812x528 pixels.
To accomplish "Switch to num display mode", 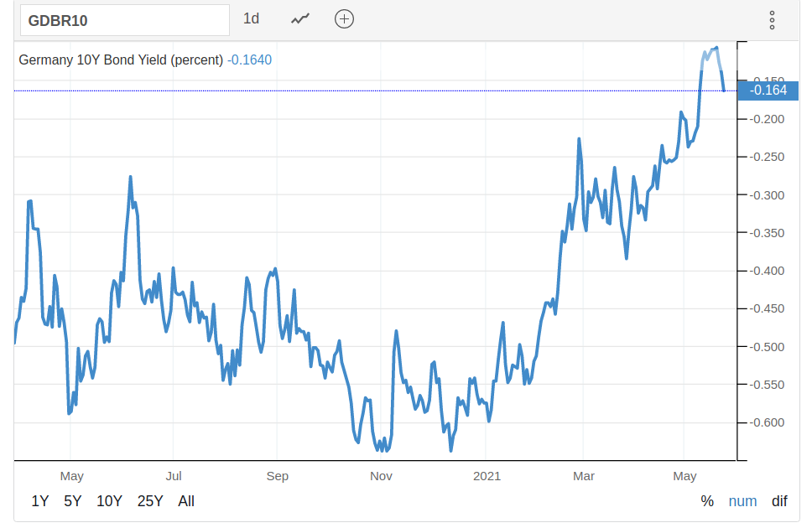I will point(742,501).
